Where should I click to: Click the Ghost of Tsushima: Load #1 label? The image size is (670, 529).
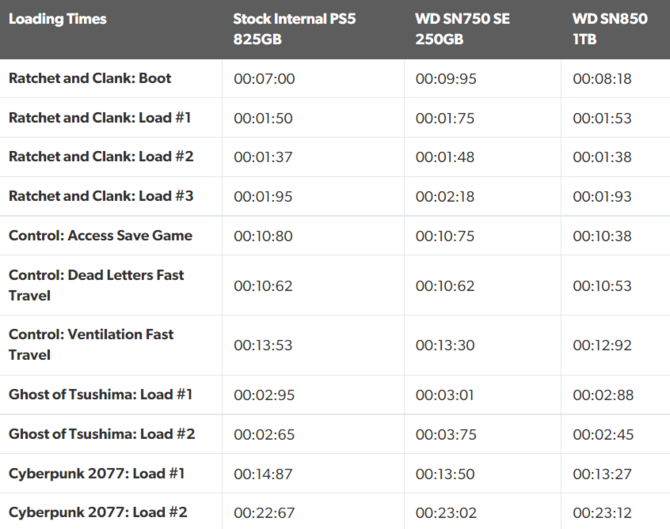pyautogui.click(x=100, y=394)
